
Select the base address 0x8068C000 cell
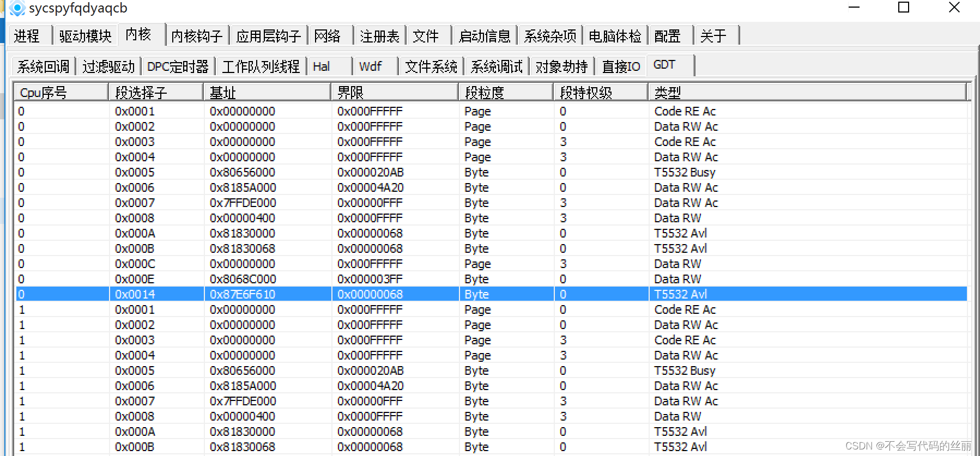pyautogui.click(x=243, y=279)
